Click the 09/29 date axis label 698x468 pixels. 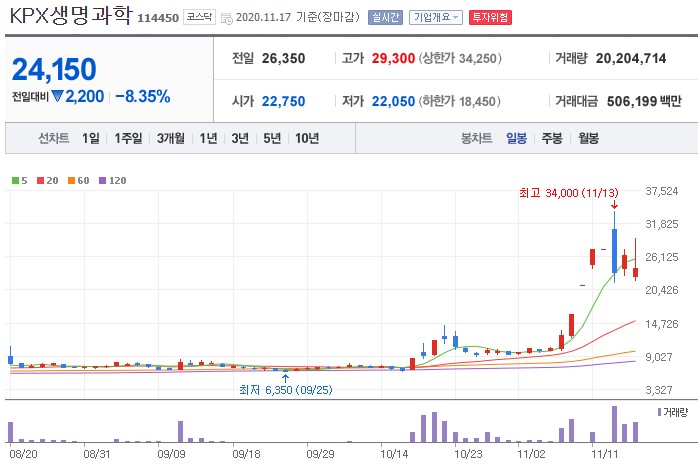(x=320, y=454)
